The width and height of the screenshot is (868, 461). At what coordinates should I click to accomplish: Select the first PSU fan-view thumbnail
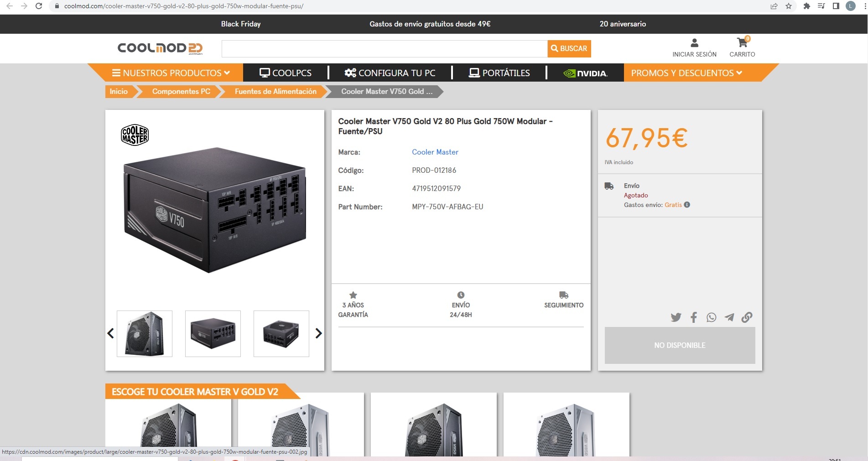click(144, 333)
